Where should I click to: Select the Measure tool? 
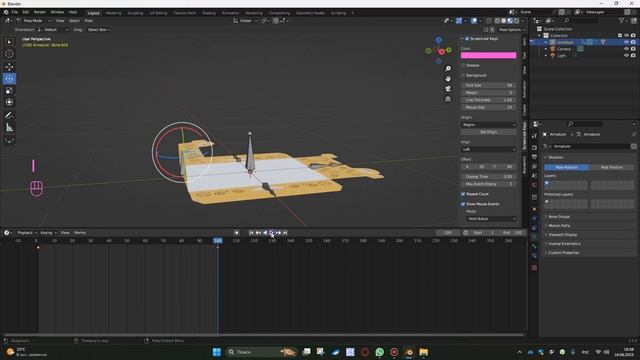coord(9,128)
